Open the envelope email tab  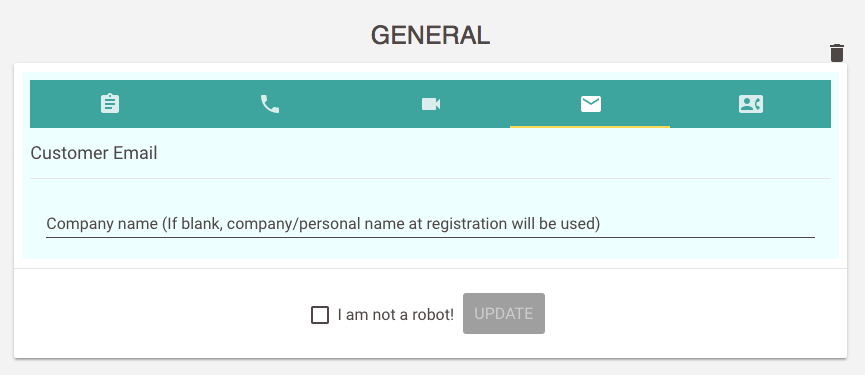pos(590,104)
